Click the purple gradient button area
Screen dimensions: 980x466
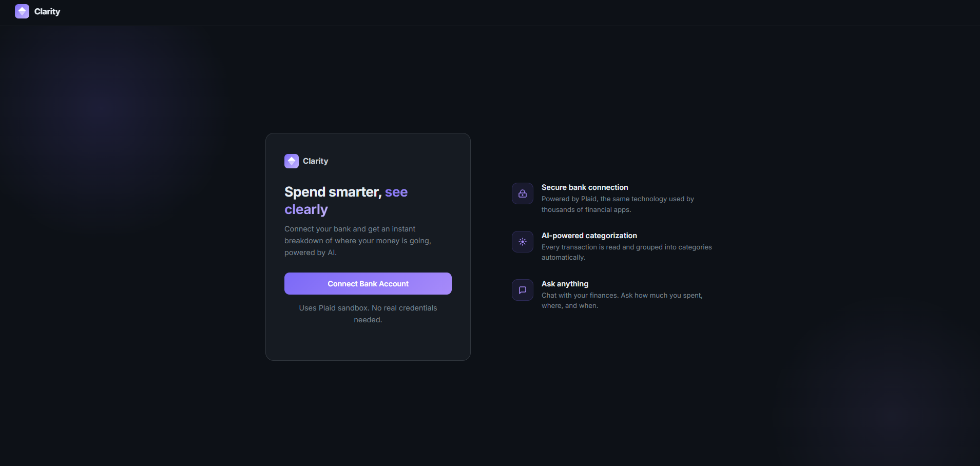368,283
